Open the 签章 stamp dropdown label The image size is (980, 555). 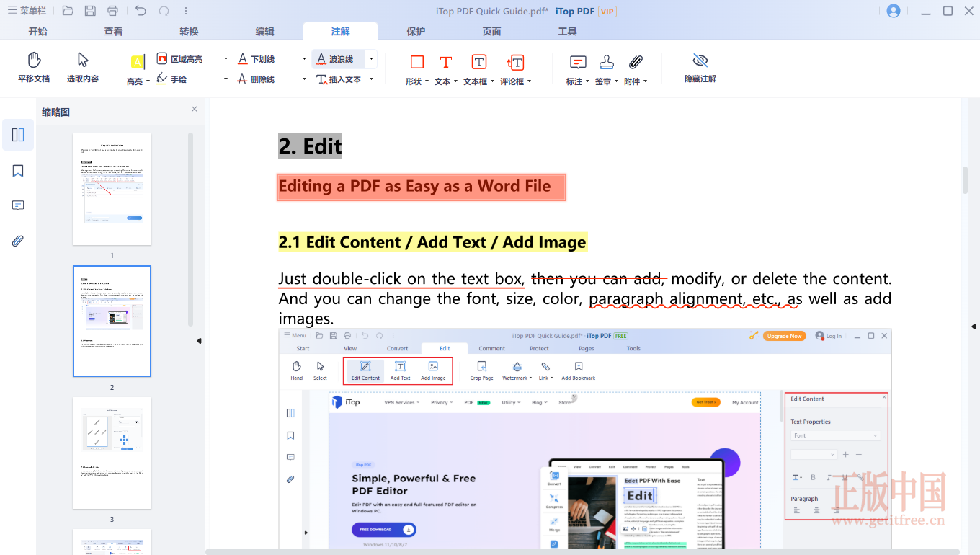click(x=607, y=81)
